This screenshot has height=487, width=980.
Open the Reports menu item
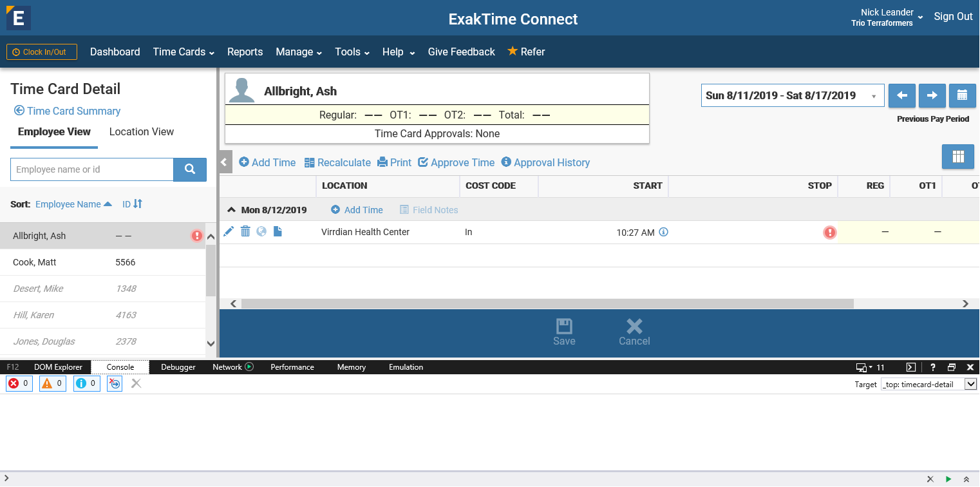245,52
